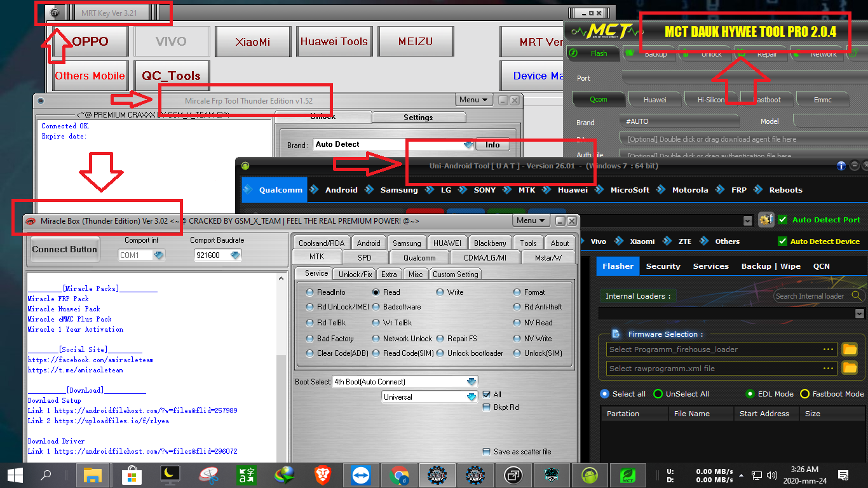The height and width of the screenshot is (488, 868).
Task: Click the search magnifier in Internal loader search
Action: point(857,295)
